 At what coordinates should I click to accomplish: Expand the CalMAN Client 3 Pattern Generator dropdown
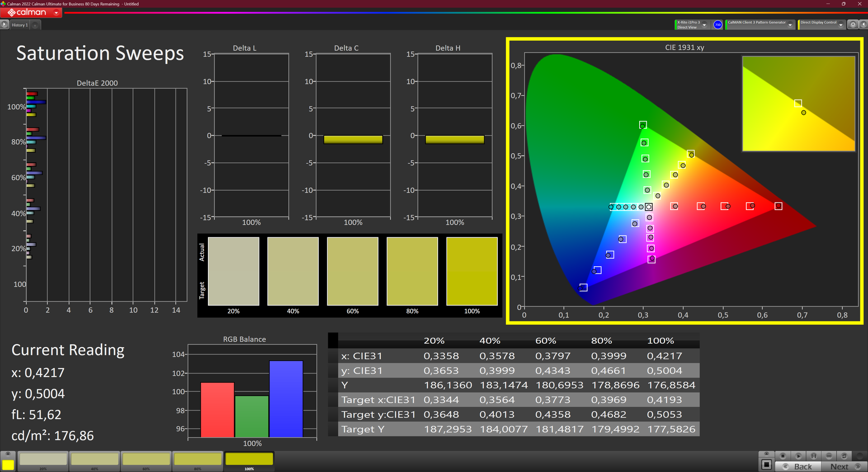point(790,25)
